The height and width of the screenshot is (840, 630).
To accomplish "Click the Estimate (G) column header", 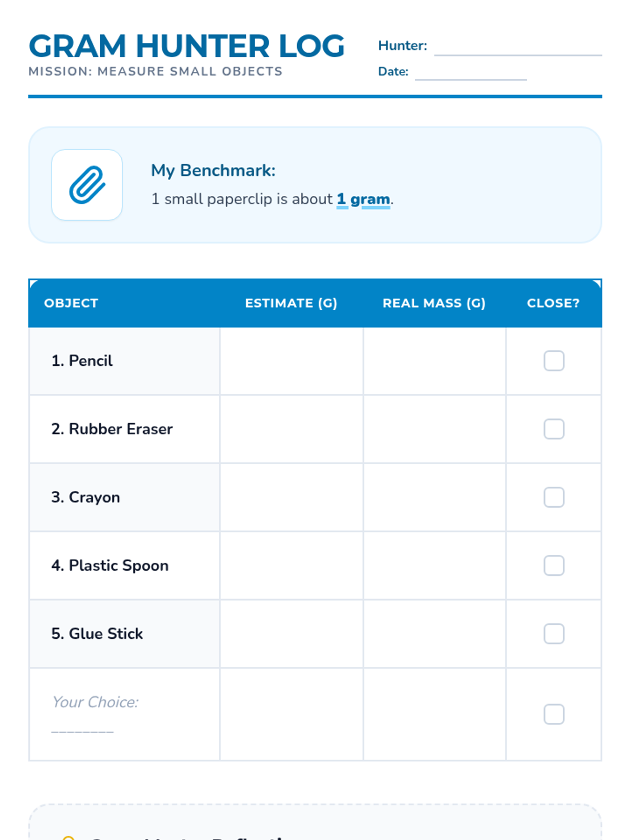I will pos(291,303).
